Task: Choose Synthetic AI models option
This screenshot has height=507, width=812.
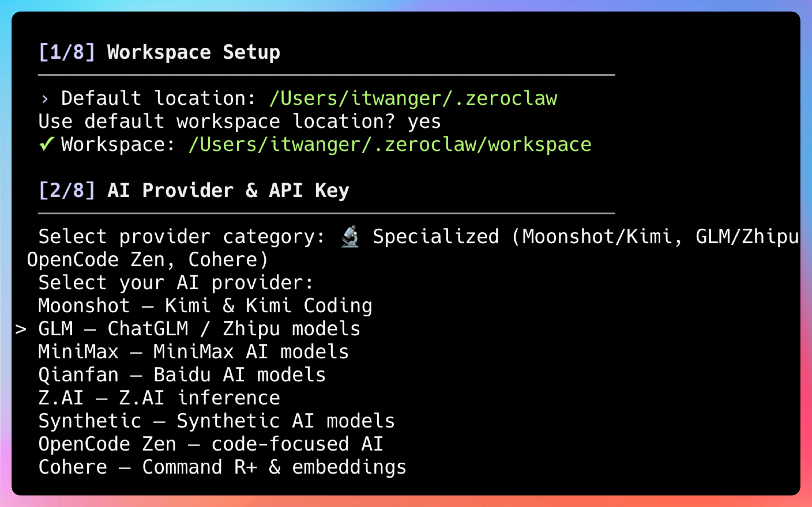Action: (x=217, y=421)
